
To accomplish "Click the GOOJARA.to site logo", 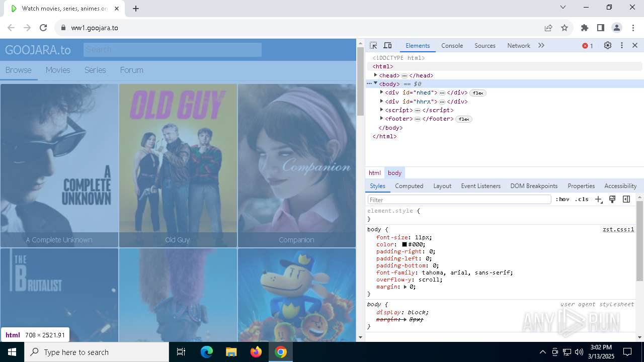I will pos(38,50).
